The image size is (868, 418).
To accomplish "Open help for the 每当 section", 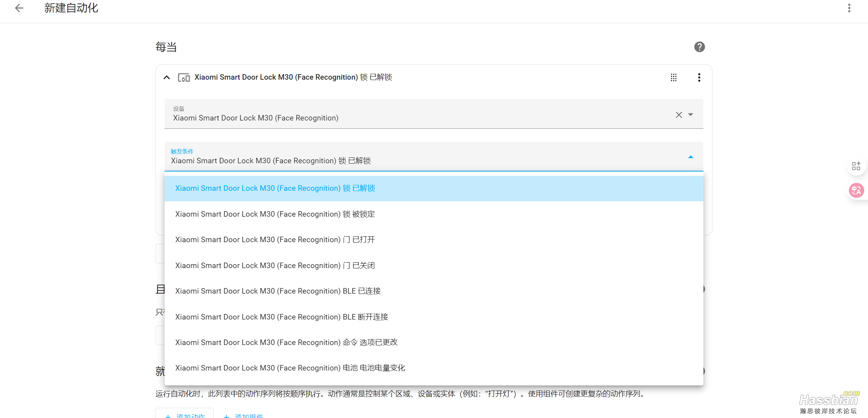I will coord(699,47).
